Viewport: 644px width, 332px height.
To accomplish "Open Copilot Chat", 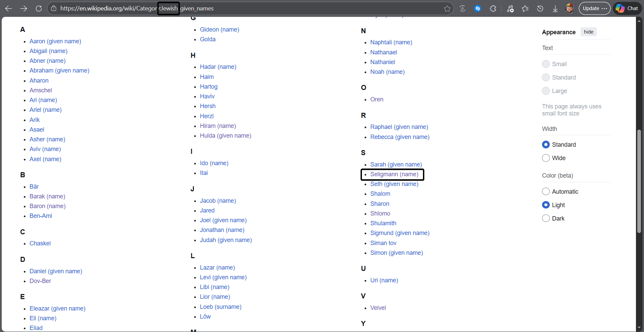I will tap(627, 8).
